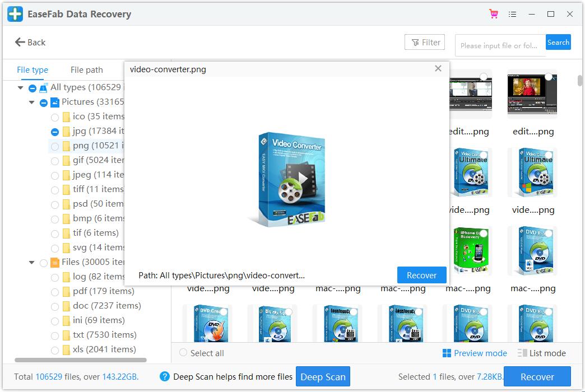The width and height of the screenshot is (585, 392).
Task: Open the Filter panel
Action: (x=424, y=42)
